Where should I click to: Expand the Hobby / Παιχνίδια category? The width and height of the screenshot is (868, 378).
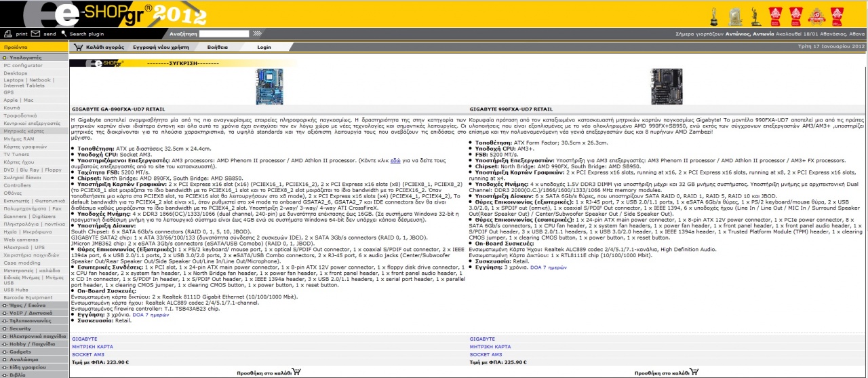(34, 343)
